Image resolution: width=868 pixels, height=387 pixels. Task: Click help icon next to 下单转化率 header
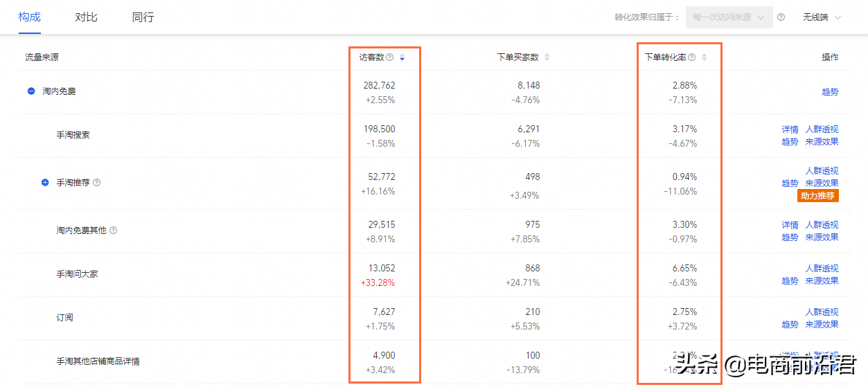[x=692, y=57]
